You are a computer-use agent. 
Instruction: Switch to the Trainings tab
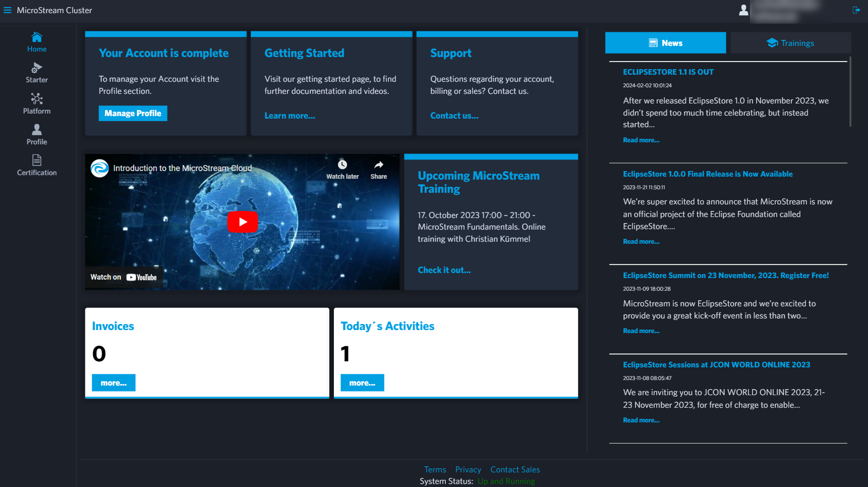coord(790,43)
